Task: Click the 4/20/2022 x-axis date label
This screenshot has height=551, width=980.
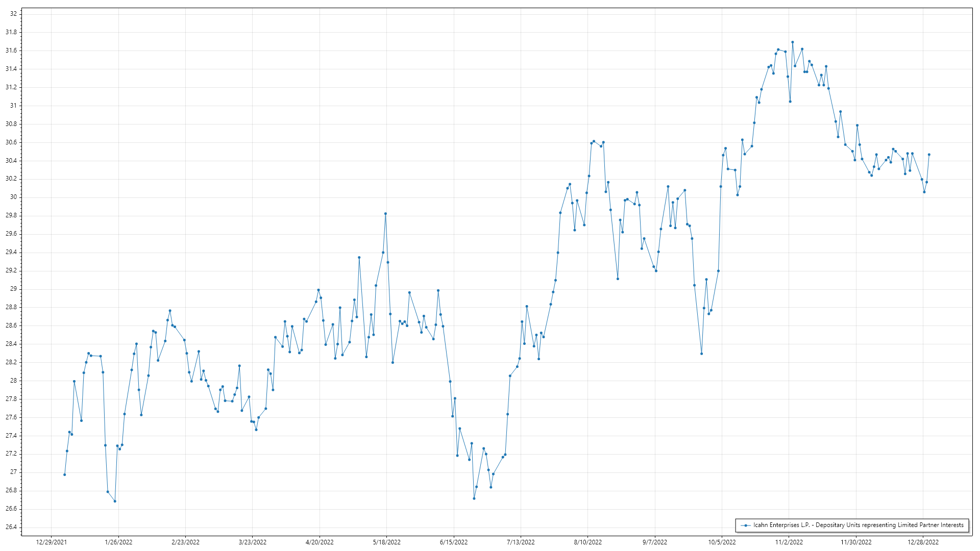Action: [x=320, y=542]
